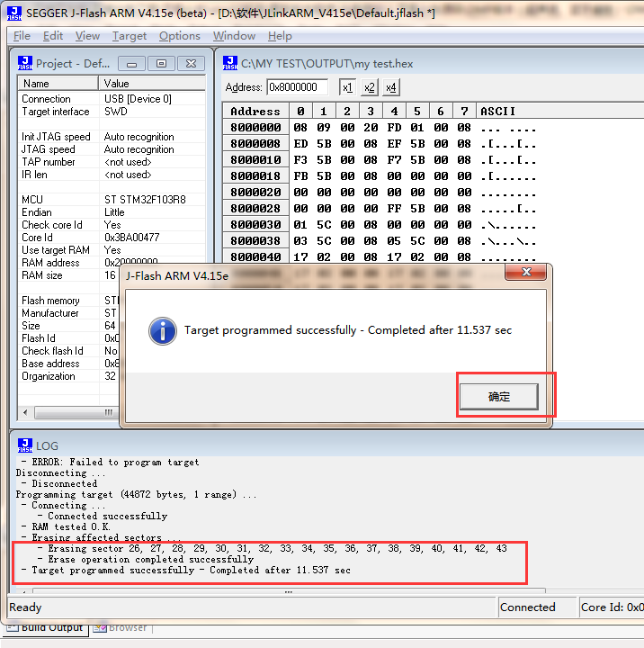Select the Target interface row
644x648 pixels.
pos(112,112)
